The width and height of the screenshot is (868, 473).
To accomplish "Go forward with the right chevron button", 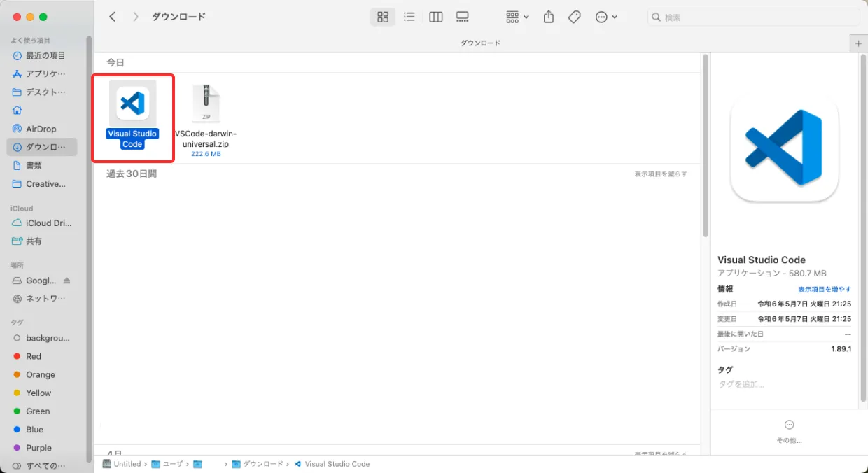I will (136, 17).
